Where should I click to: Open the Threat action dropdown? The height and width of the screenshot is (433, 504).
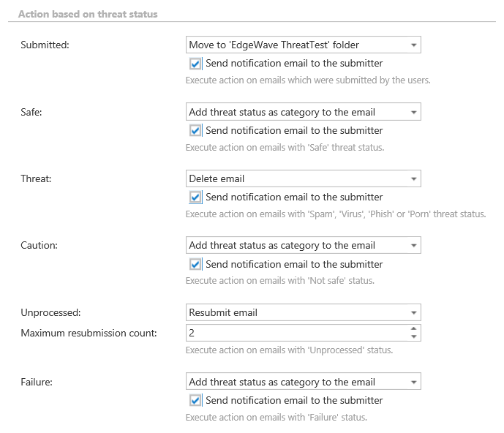[x=303, y=178]
